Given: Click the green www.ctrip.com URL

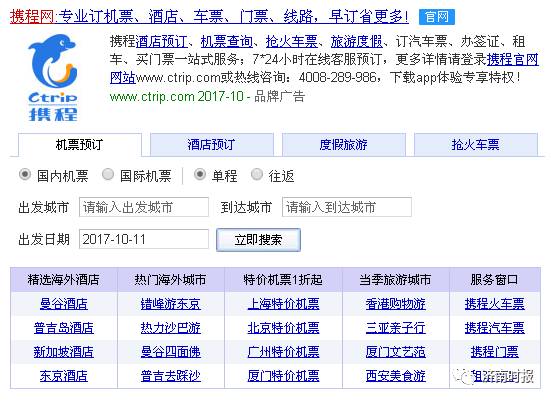Looking at the screenshot, I should coord(152,96).
